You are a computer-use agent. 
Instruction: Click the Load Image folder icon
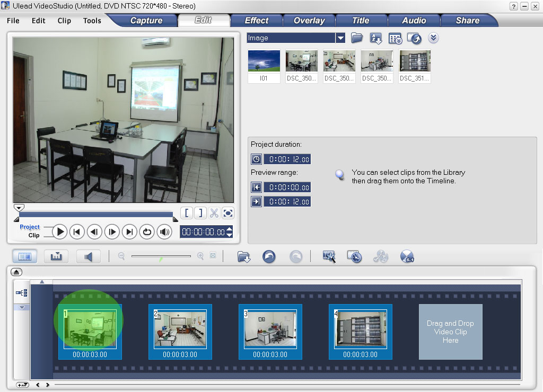pyautogui.click(x=356, y=38)
